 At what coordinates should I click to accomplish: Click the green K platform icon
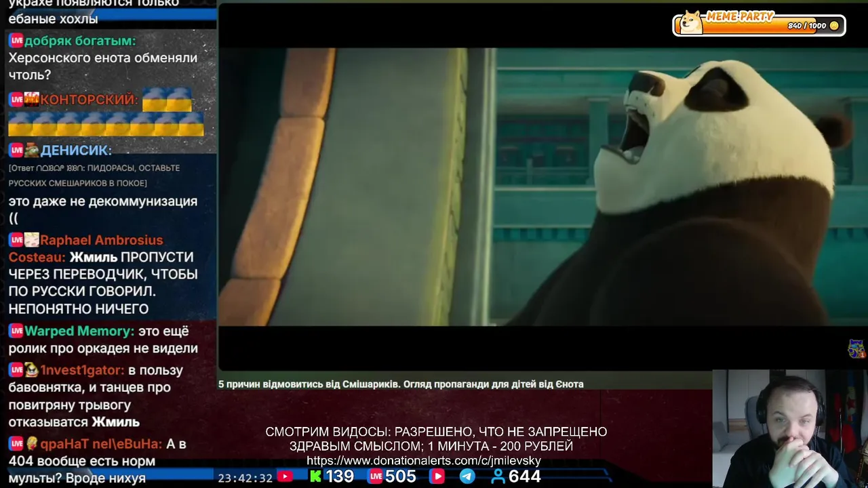[x=315, y=476]
